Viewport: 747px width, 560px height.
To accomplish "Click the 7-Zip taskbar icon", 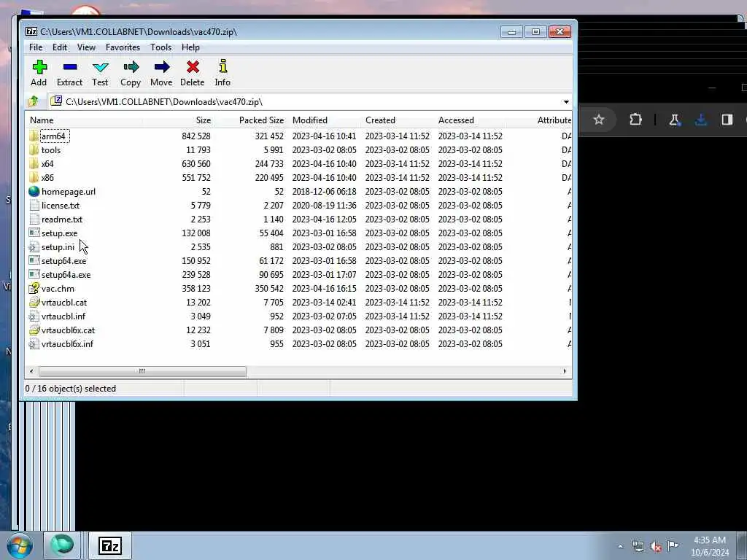I will [110, 545].
